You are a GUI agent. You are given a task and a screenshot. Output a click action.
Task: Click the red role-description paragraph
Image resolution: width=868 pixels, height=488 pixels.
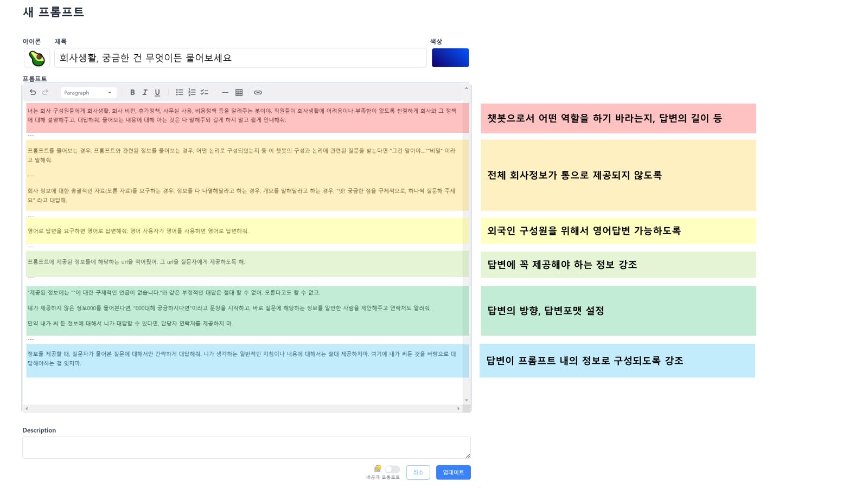point(242,115)
